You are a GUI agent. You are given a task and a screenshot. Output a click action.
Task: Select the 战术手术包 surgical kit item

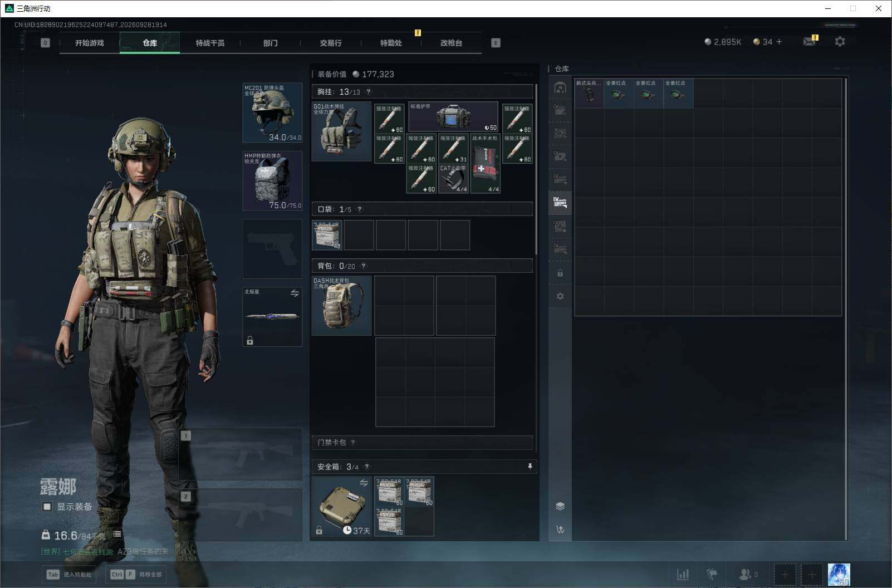click(x=486, y=164)
